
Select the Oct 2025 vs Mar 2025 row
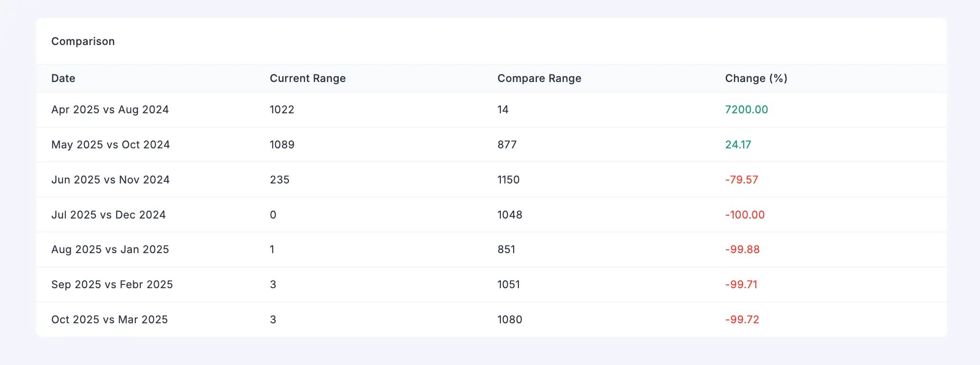click(110, 319)
